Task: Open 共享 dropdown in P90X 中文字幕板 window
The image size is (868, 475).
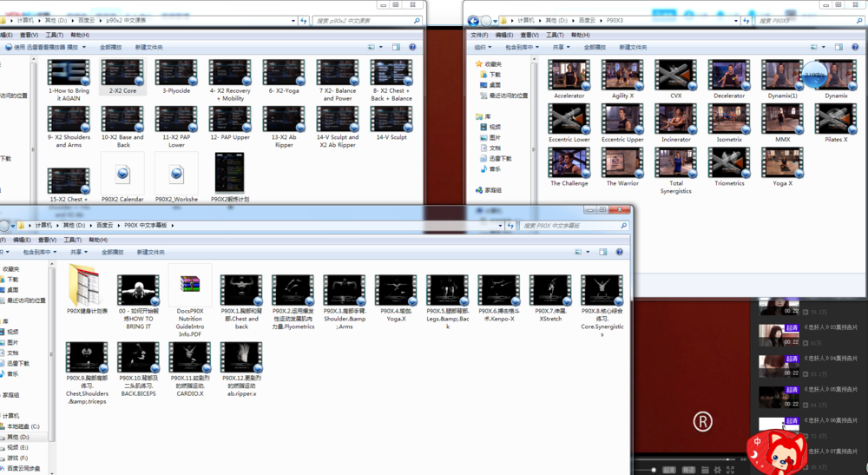Action: tap(79, 252)
